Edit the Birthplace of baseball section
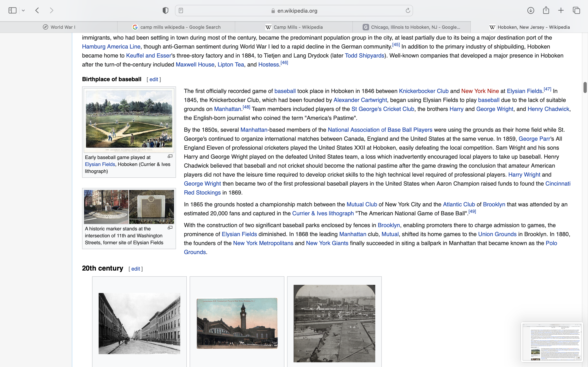588x367 pixels. click(154, 79)
